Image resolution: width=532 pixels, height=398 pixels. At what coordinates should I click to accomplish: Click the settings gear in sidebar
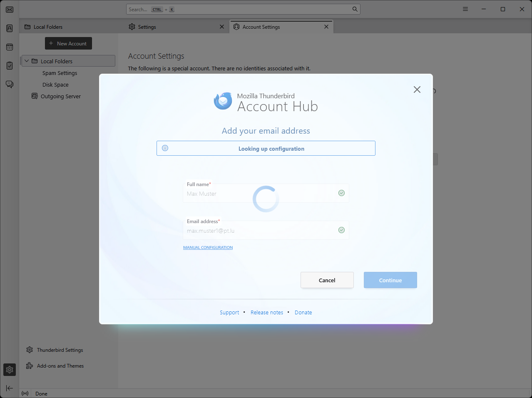pos(10,370)
